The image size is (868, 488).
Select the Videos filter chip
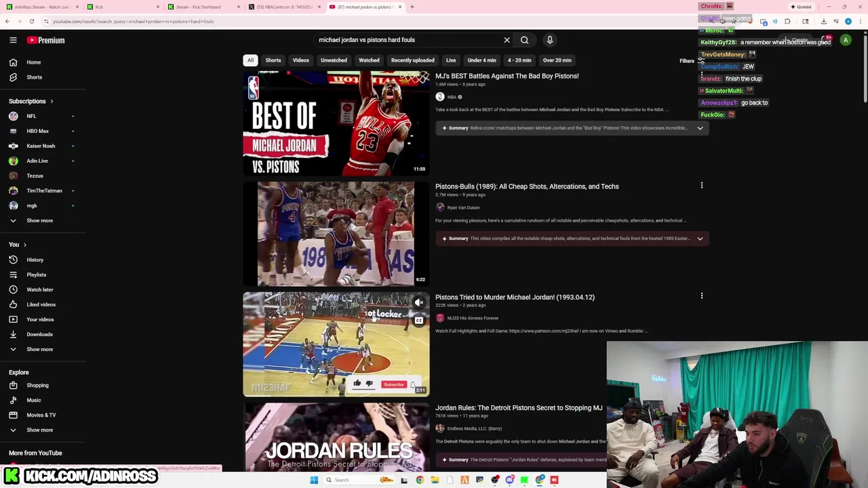tap(300, 60)
